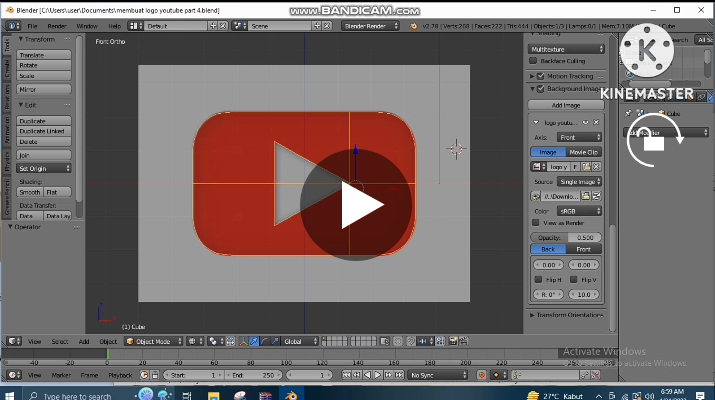Click the Info editor type icon
The width and height of the screenshot is (715, 400).
(13, 26)
